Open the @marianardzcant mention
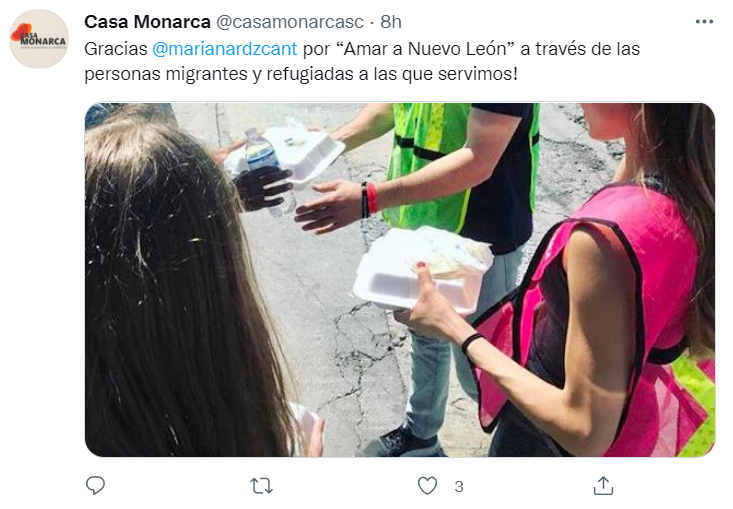 click(225, 49)
